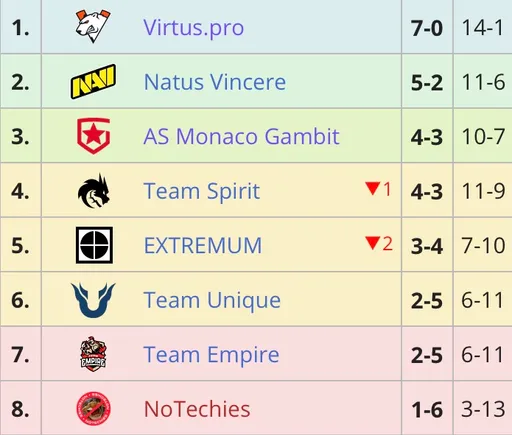512x435 pixels.
Task: Click EXTREMUM's red down-2 rank indicator
Action: click(x=379, y=244)
